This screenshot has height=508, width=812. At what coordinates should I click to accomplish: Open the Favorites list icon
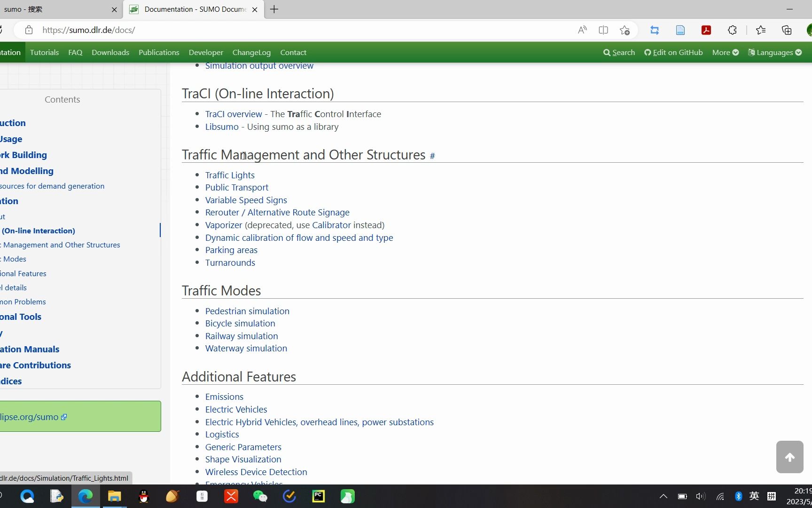coord(761,30)
